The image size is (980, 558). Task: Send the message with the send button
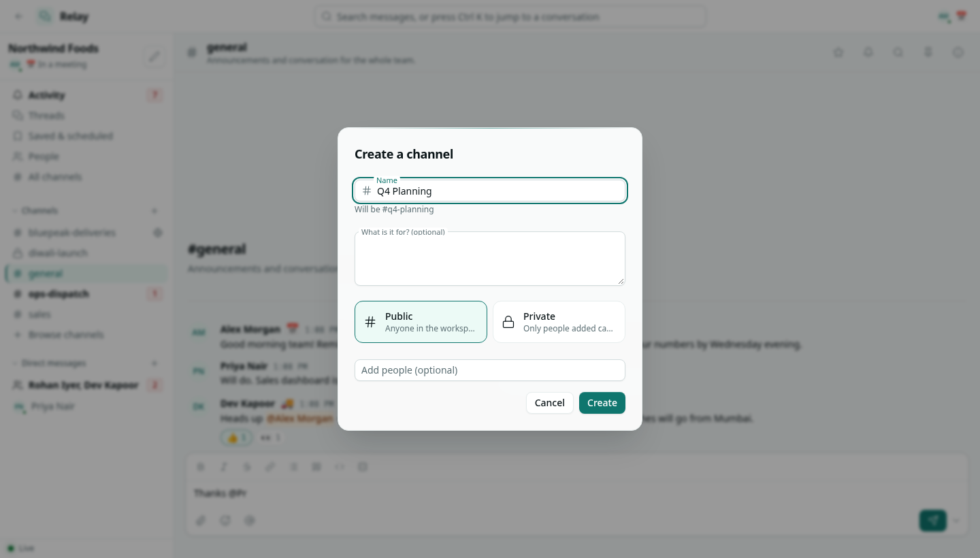pos(933,521)
